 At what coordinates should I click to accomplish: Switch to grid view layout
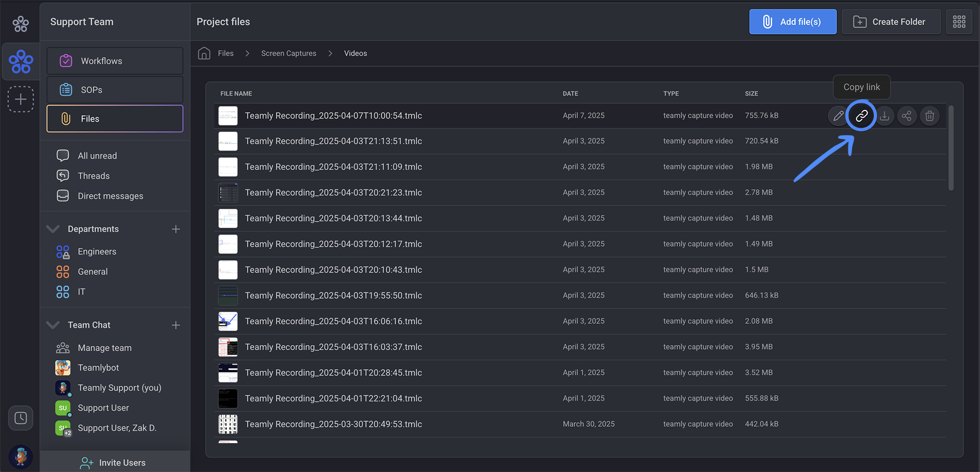click(959, 22)
